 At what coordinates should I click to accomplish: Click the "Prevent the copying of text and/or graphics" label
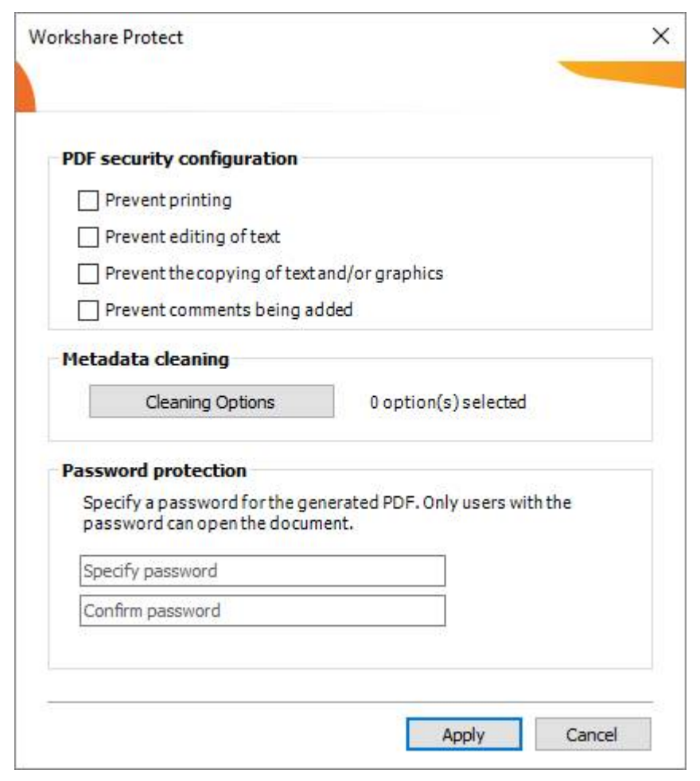coord(274,274)
